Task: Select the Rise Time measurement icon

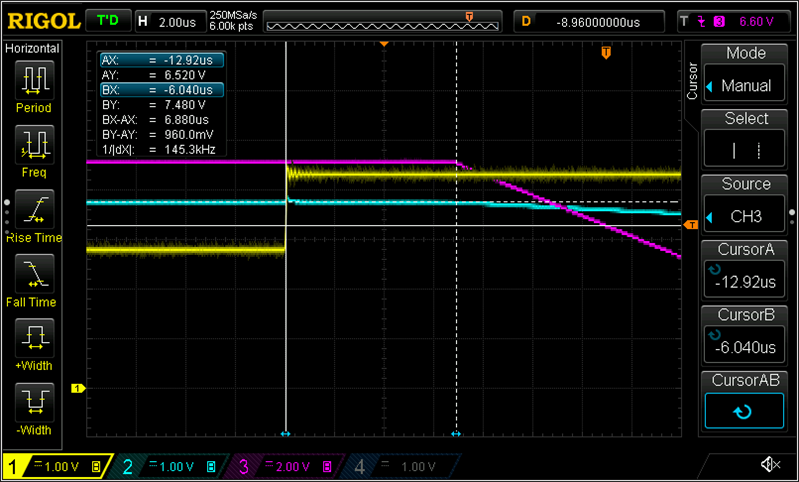Action: [x=33, y=209]
